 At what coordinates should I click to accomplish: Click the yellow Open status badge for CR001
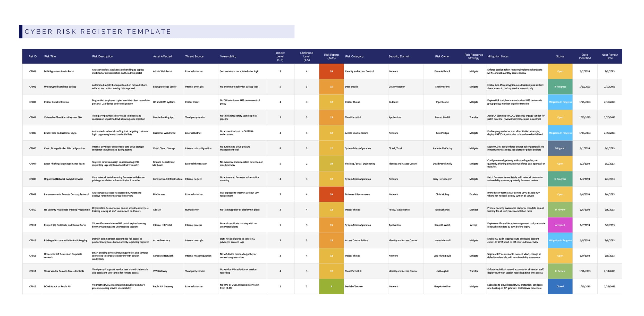click(x=560, y=71)
